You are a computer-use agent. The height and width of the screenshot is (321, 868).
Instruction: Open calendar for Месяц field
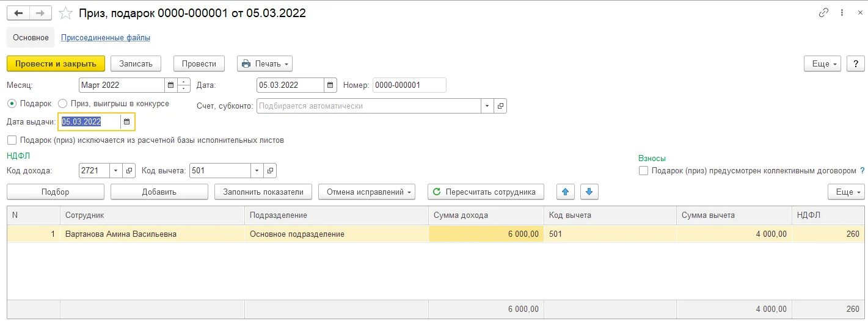coord(171,85)
